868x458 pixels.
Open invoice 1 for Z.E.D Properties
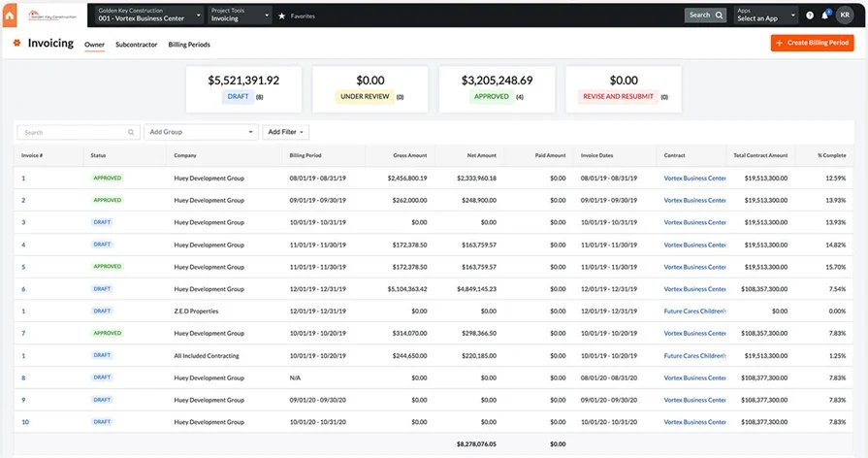coord(23,311)
